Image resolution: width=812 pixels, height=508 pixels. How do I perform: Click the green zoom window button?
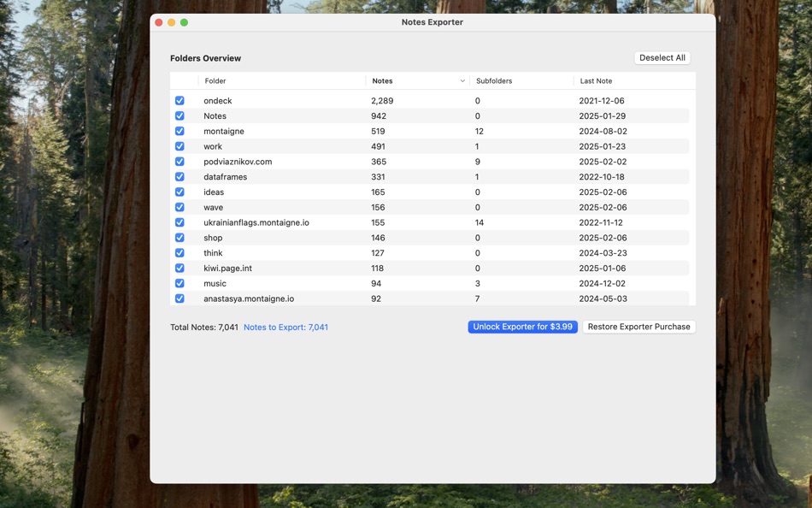pos(184,22)
